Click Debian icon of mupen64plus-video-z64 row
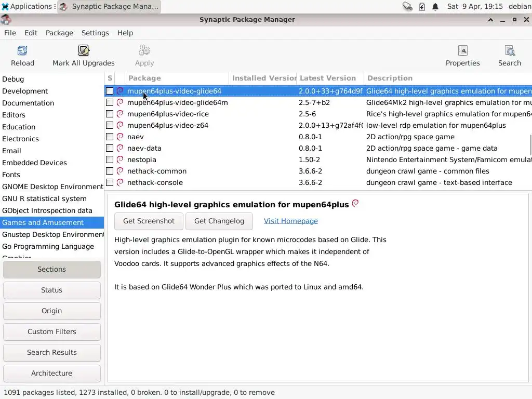The height and width of the screenshot is (399, 532). click(120, 125)
